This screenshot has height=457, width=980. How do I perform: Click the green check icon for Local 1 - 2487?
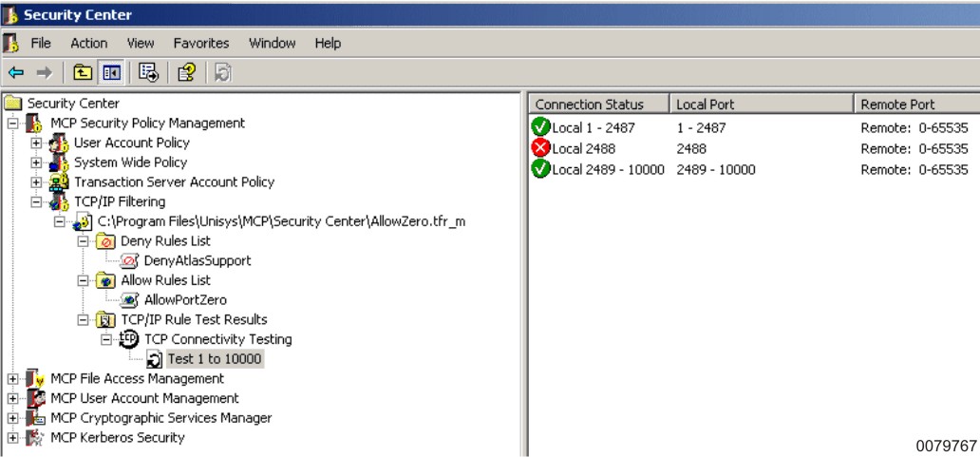(541, 128)
